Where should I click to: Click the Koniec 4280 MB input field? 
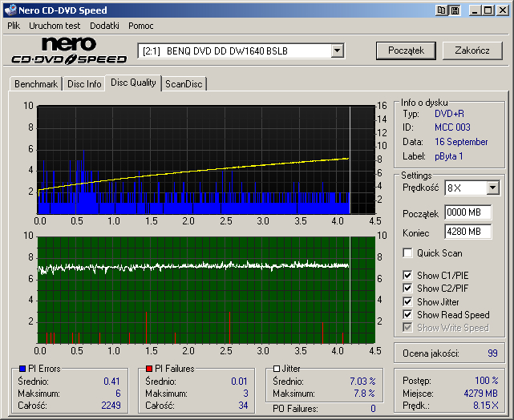(468, 232)
